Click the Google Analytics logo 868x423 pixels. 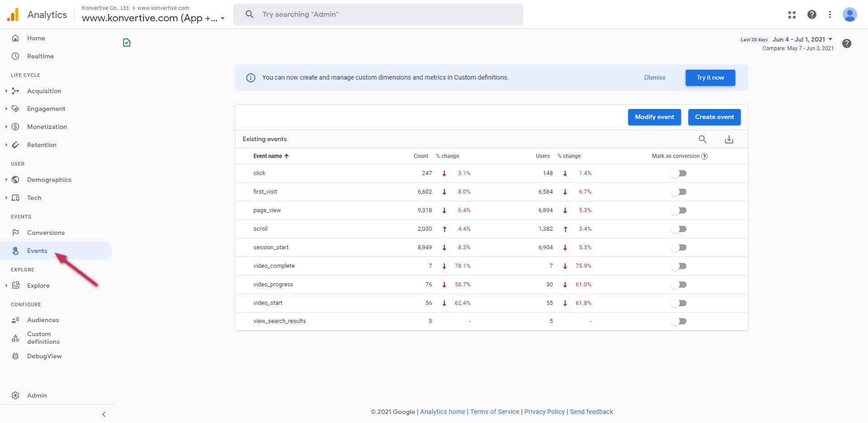[13, 14]
